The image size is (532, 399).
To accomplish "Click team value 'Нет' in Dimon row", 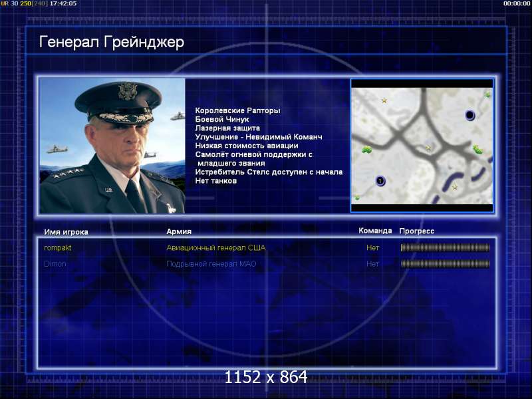I will pos(372,263).
